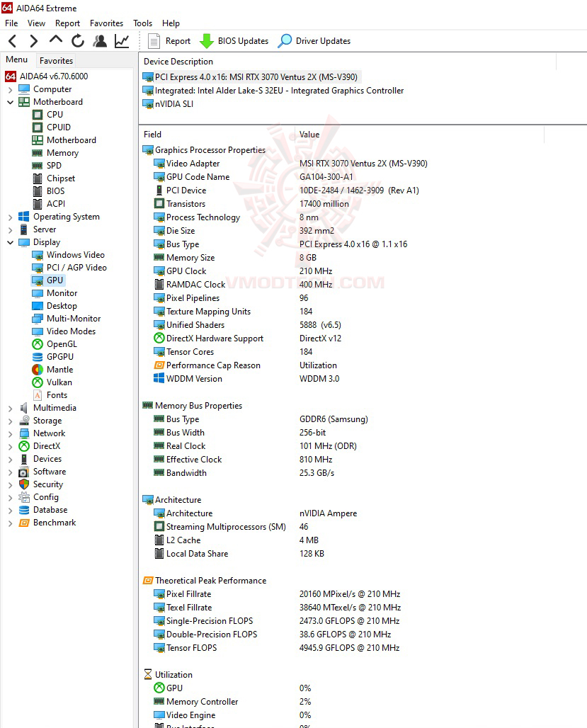Go forward with the right arrow icon
Image resolution: width=587 pixels, height=728 pixels.
pyautogui.click(x=33, y=41)
